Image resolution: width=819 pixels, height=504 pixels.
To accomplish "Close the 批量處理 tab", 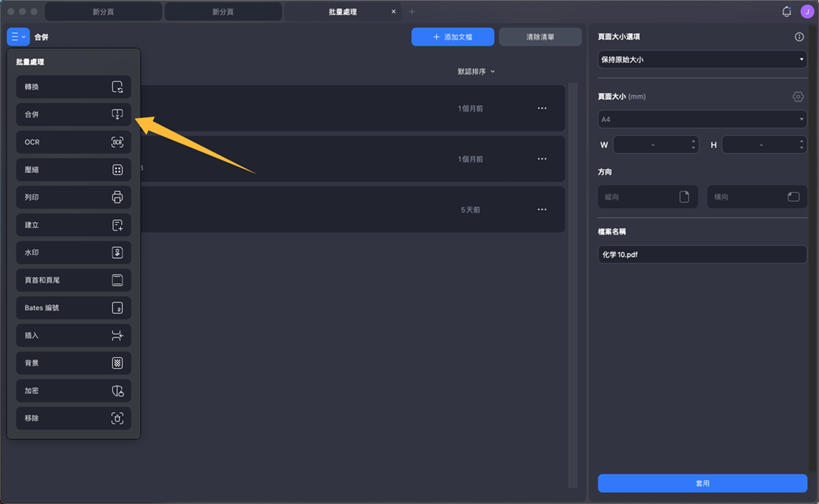I will pos(394,12).
